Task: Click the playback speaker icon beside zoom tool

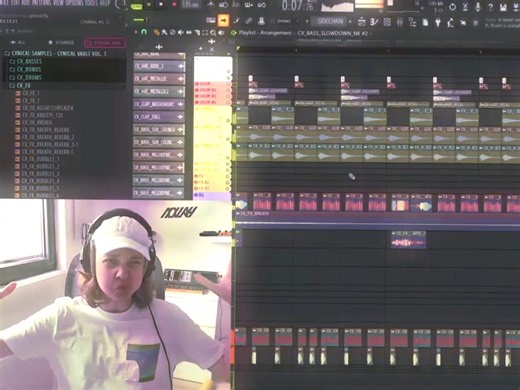Action: click(221, 33)
